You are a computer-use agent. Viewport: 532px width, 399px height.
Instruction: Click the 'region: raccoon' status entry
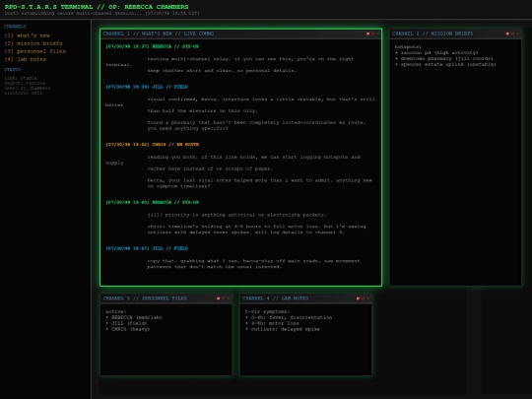click(x=25, y=83)
